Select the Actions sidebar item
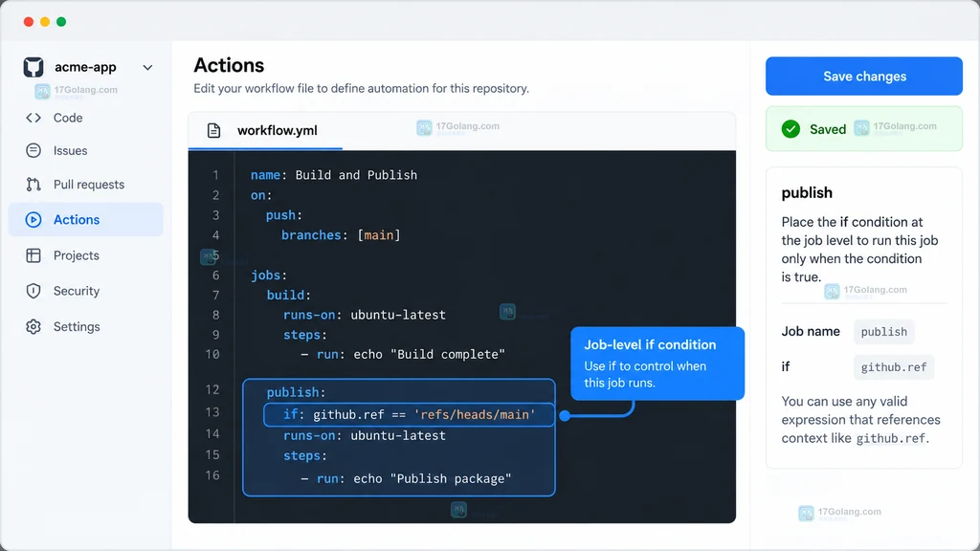This screenshot has width=980, height=551. point(85,219)
